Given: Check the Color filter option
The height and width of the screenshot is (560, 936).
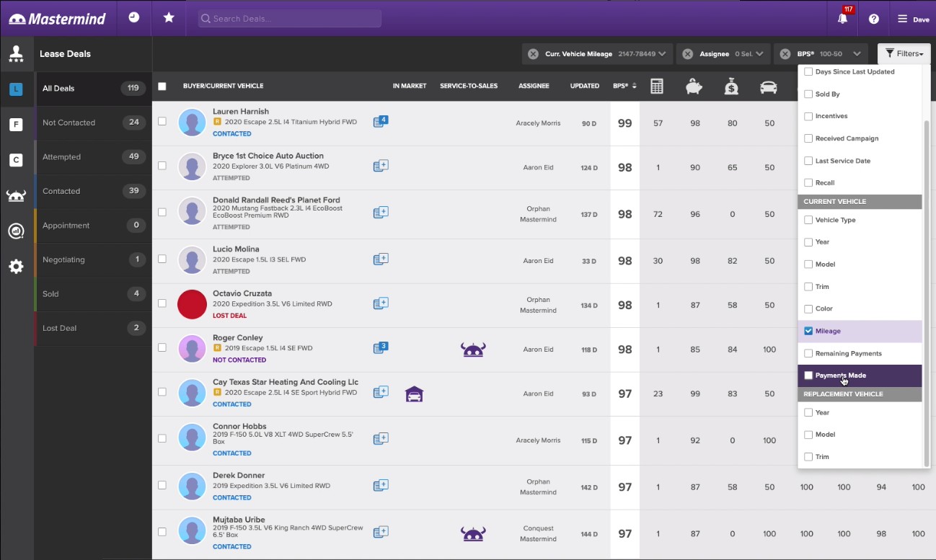Looking at the screenshot, I should pyautogui.click(x=808, y=308).
